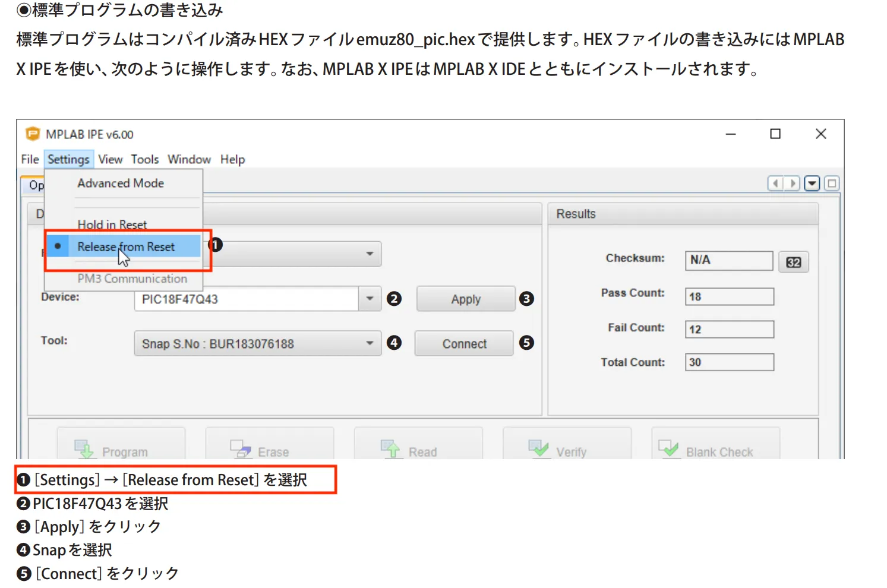Click the Connect button
887x588 pixels.
pos(464,343)
